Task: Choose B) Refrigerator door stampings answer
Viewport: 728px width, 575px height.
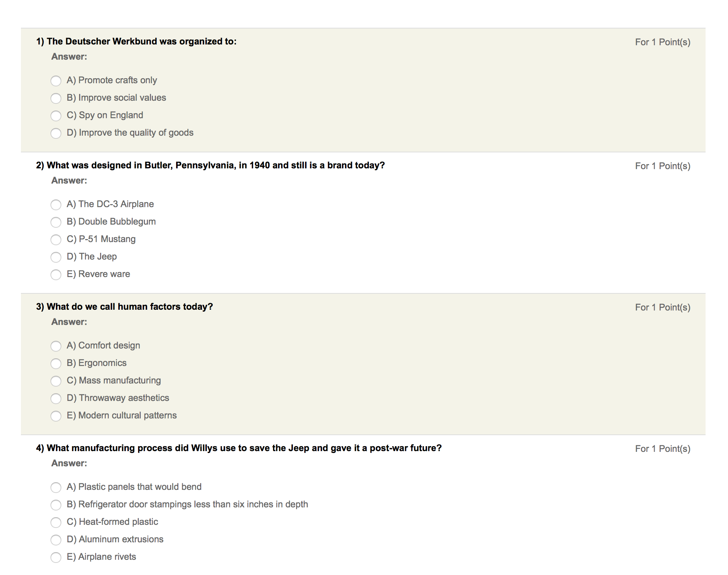Action: [56, 505]
